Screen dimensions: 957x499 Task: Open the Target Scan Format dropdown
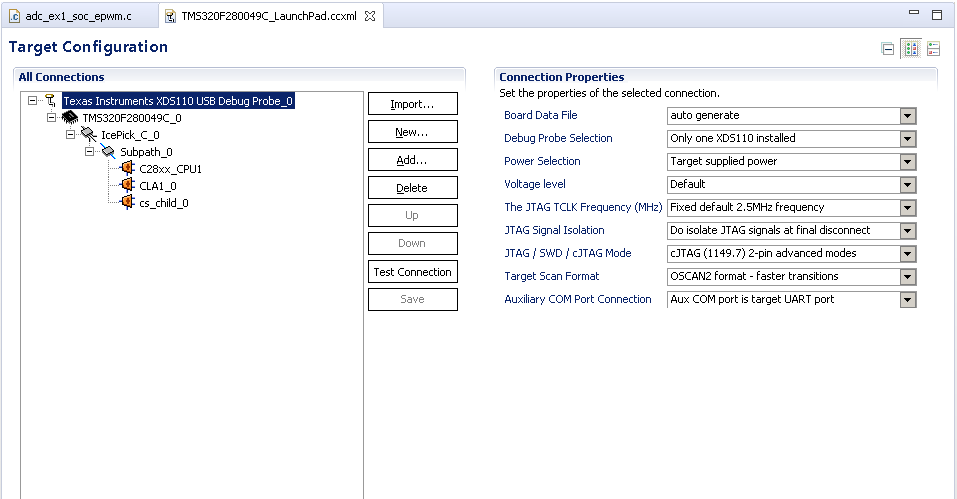click(x=908, y=277)
